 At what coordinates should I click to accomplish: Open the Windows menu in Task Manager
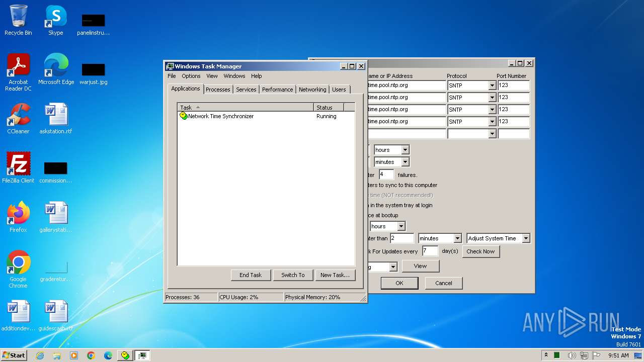(x=234, y=76)
